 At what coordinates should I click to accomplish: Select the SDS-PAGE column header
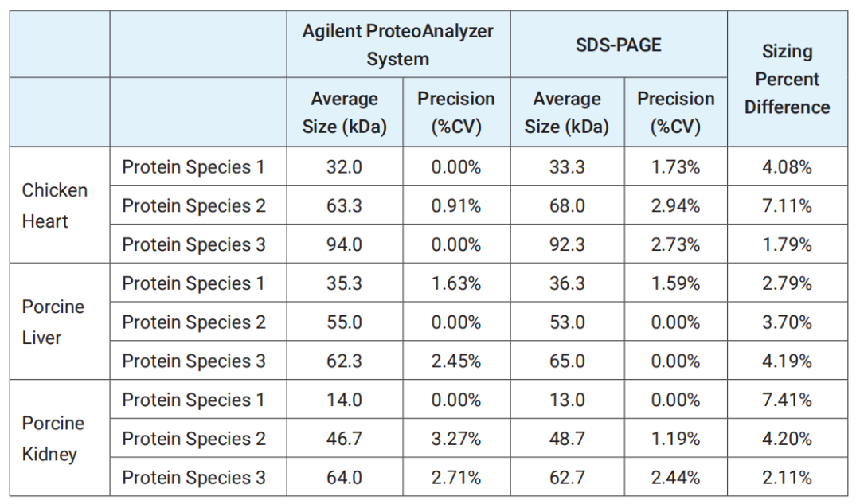(618, 45)
